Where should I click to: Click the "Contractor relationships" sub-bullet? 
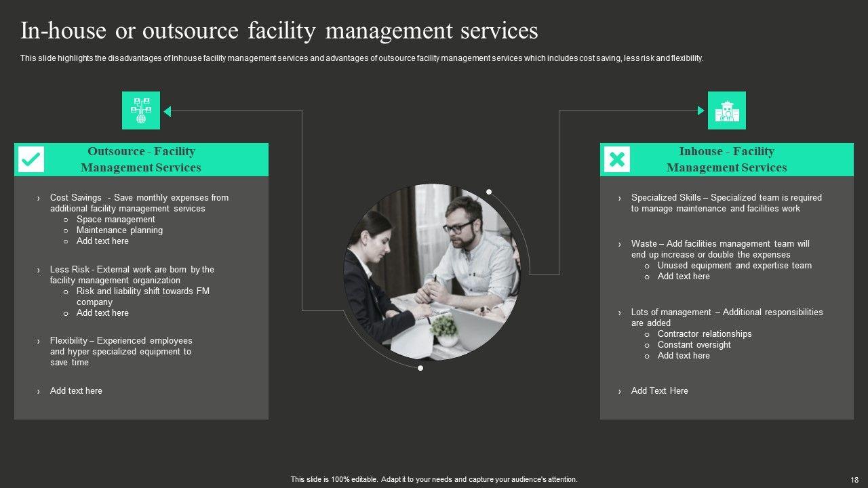pyautogui.click(x=705, y=334)
